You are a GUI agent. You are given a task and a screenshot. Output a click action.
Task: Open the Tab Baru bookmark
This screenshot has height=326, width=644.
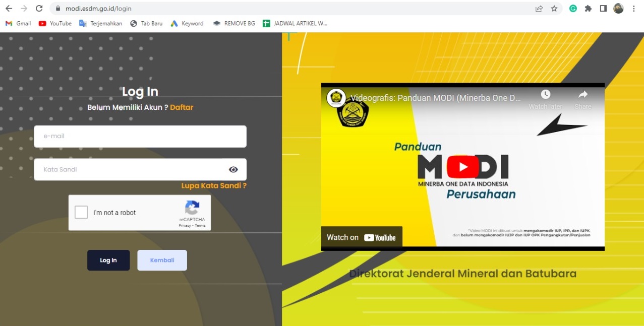tap(146, 23)
